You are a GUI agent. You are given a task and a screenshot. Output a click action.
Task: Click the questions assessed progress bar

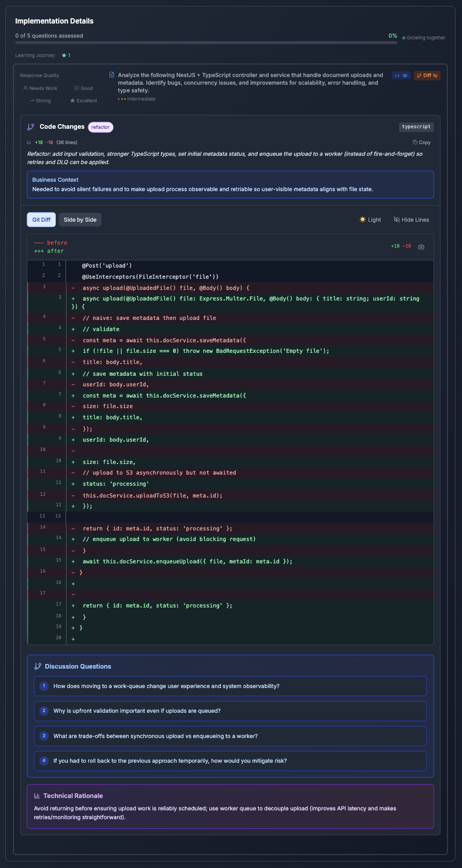coord(206,42)
